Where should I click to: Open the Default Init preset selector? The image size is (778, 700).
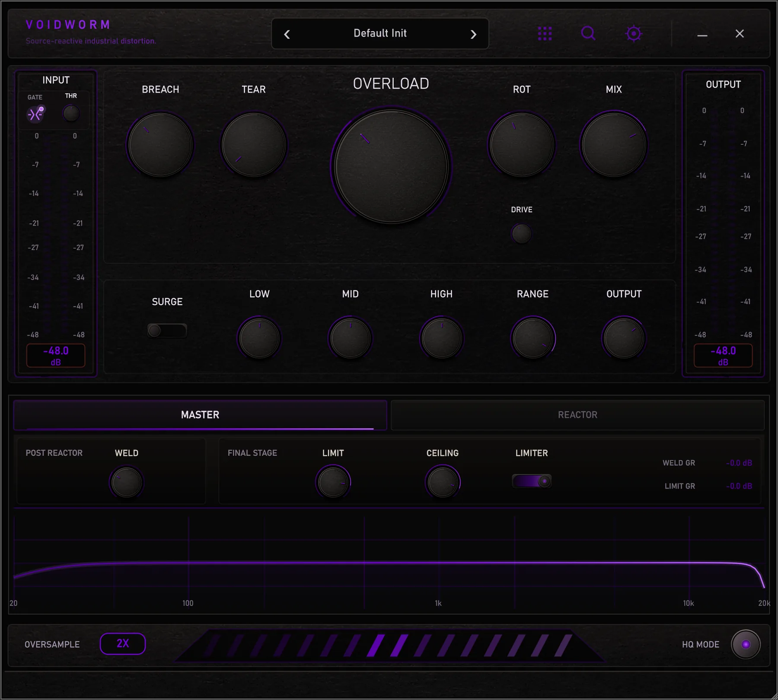[380, 33]
